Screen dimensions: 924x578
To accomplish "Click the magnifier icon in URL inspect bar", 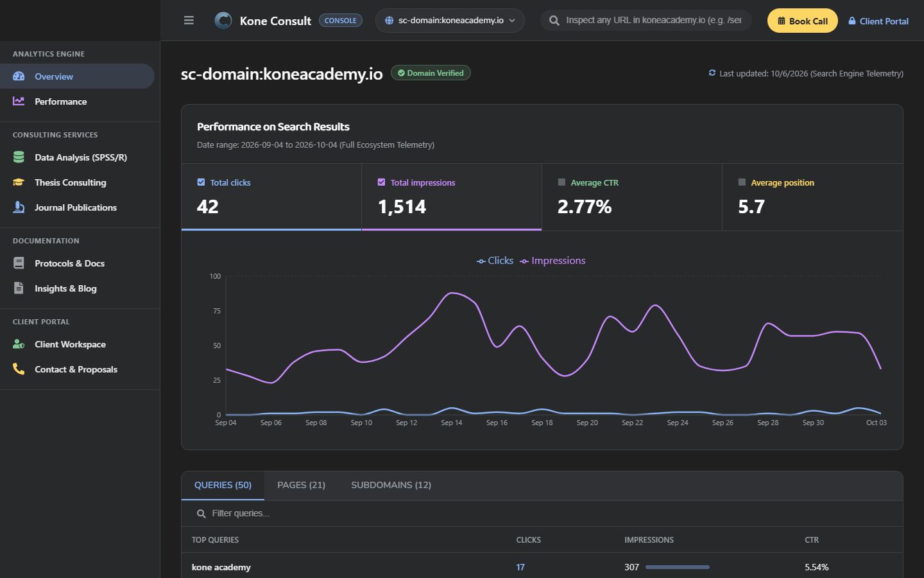I will pyautogui.click(x=554, y=21).
